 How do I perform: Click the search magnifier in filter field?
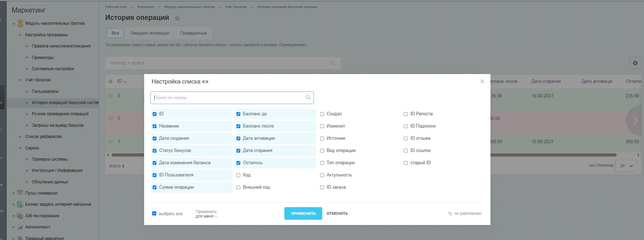coord(333,63)
